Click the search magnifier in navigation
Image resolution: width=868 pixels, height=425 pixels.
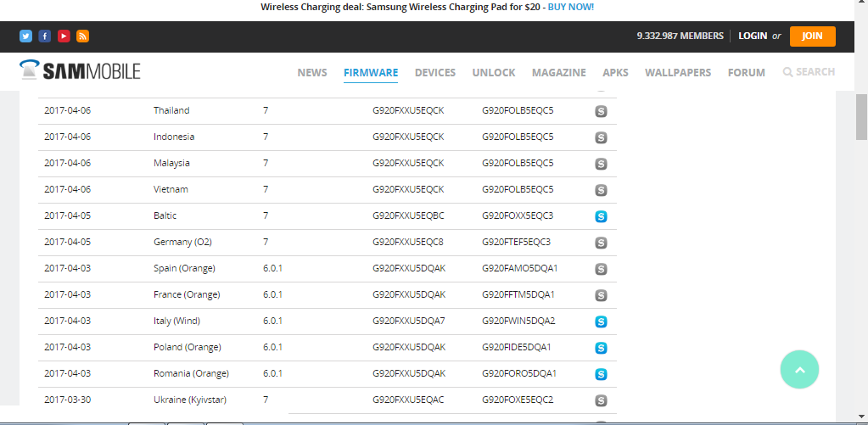(787, 72)
